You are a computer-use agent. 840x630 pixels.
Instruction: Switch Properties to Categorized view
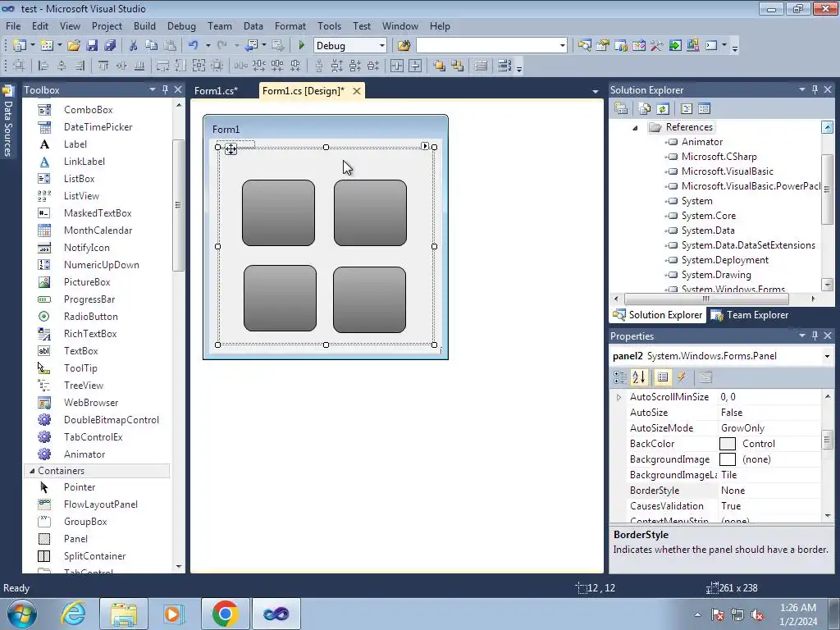point(620,377)
